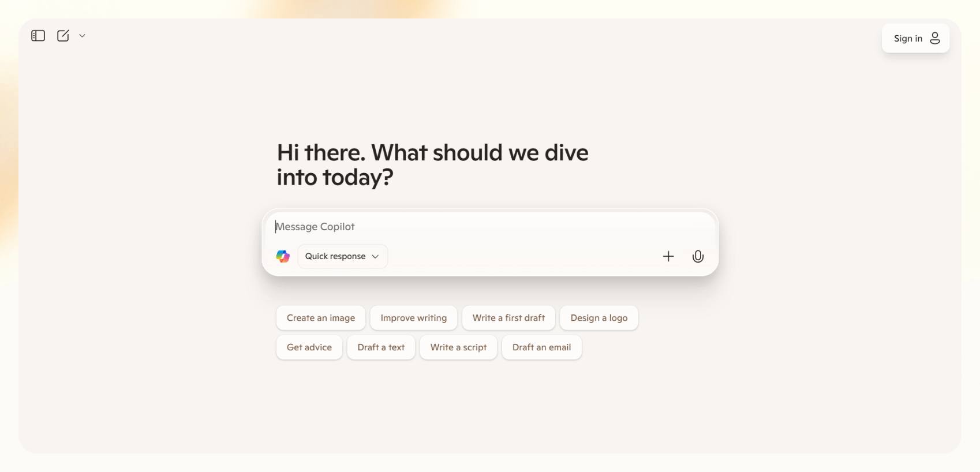This screenshot has height=472, width=980.
Task: Select the Draft a text chip
Action: [x=381, y=347]
